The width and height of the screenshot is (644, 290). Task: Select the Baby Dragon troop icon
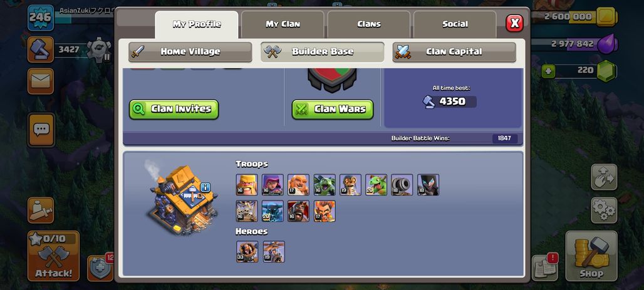click(x=376, y=184)
